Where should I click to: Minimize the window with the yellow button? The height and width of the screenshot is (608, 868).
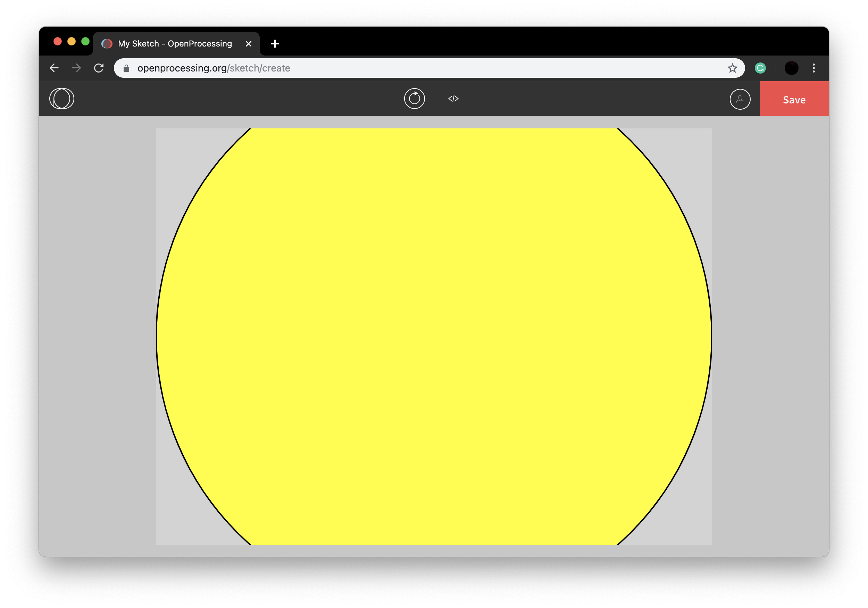point(72,41)
